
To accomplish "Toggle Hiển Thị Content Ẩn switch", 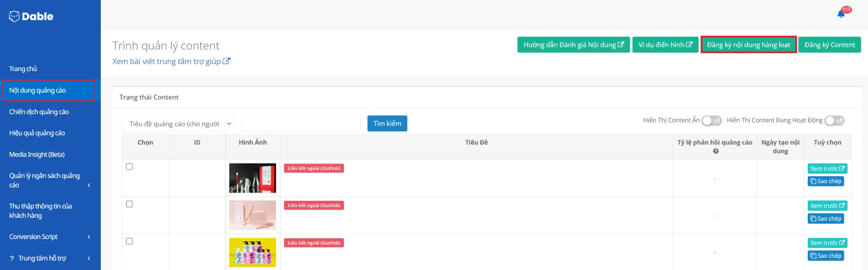I will click(712, 121).
